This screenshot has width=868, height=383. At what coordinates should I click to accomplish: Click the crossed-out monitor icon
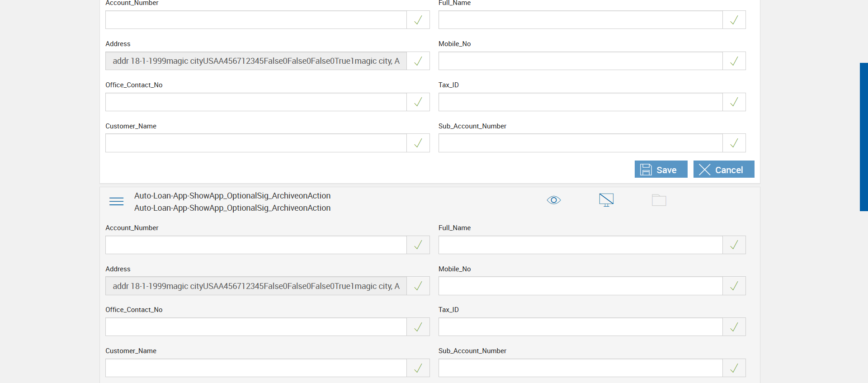pos(606,200)
